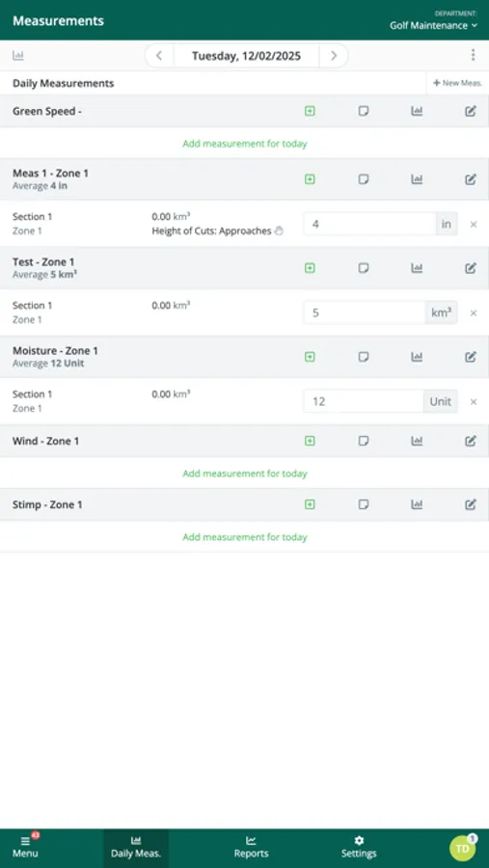Focus the Test value field showing 5
The height and width of the screenshot is (868, 489).
[x=365, y=312]
